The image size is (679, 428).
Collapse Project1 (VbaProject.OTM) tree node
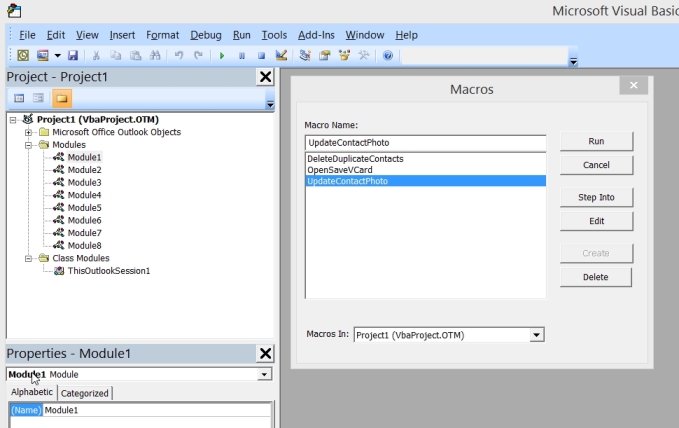tap(13, 120)
